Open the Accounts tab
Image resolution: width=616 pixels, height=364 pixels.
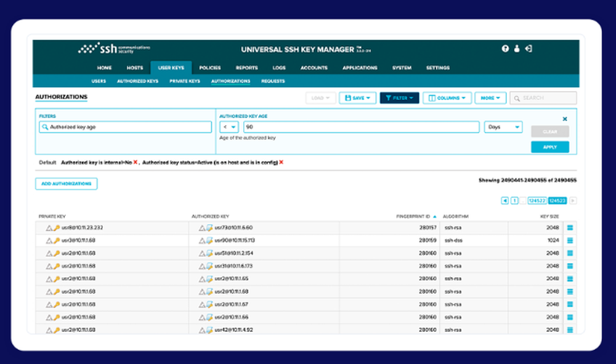coord(314,68)
